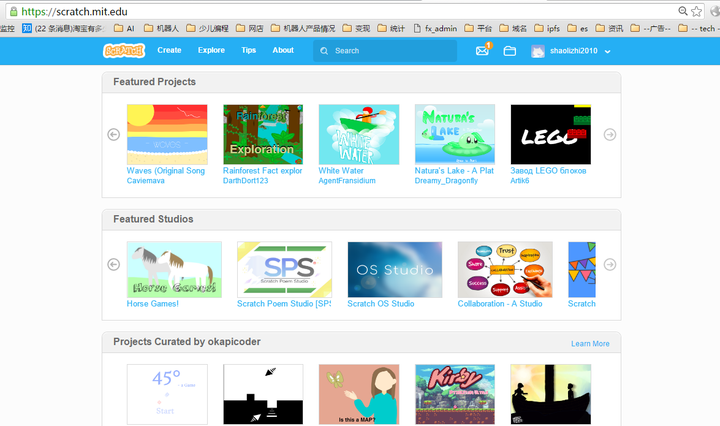Click the browser zoom magnifier icon
The image size is (720, 426).
pyautogui.click(x=683, y=11)
